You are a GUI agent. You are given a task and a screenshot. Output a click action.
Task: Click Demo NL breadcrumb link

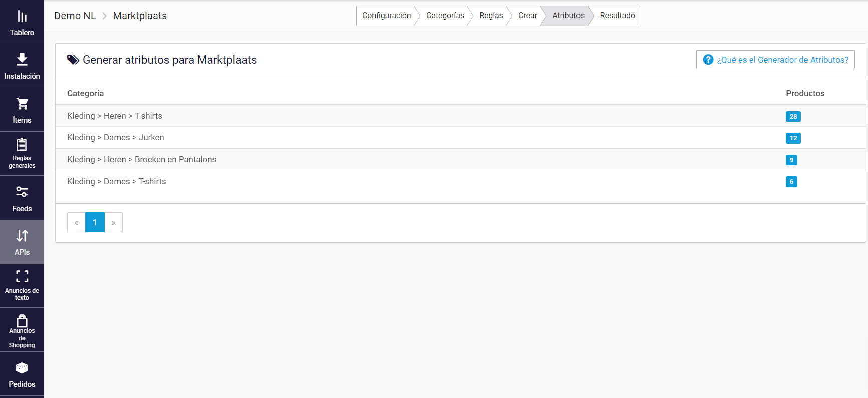tap(75, 16)
